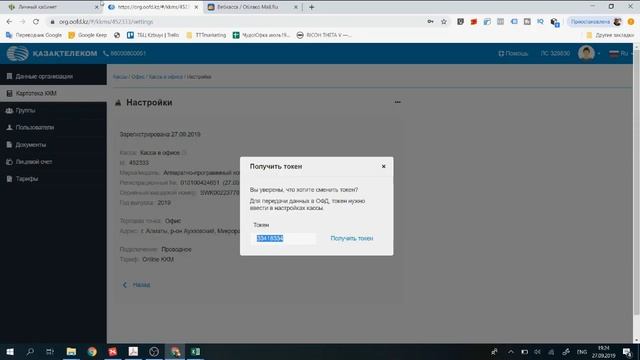
Task: Click the Офис breadcrumb link
Action: (x=138, y=77)
